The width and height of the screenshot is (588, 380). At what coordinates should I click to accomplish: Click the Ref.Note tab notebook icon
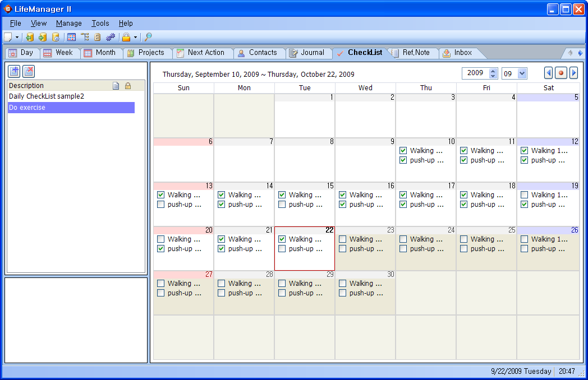coord(395,53)
